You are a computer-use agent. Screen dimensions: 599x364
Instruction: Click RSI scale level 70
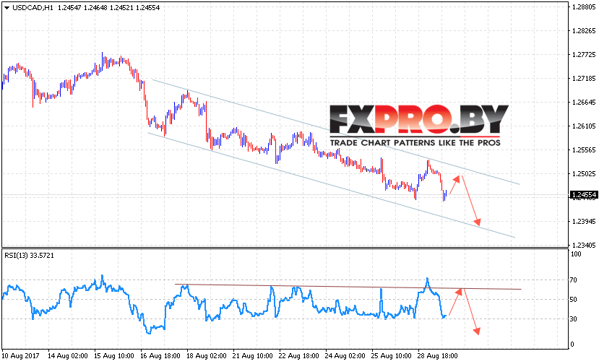(x=574, y=280)
